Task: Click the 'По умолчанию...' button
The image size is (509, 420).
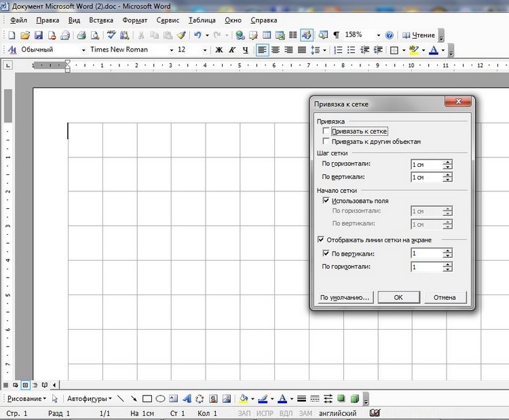Action: click(x=345, y=297)
